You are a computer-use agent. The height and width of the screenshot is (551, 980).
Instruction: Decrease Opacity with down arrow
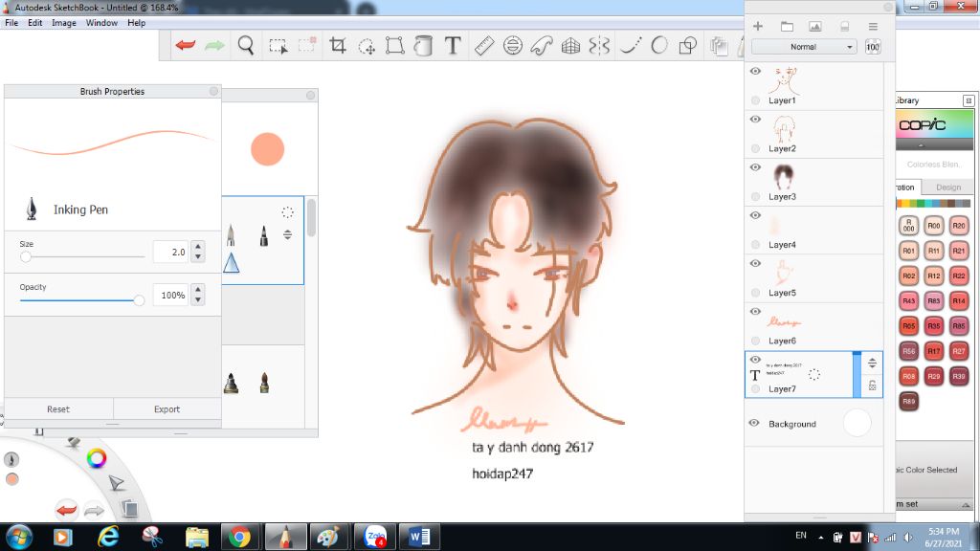[198, 299]
